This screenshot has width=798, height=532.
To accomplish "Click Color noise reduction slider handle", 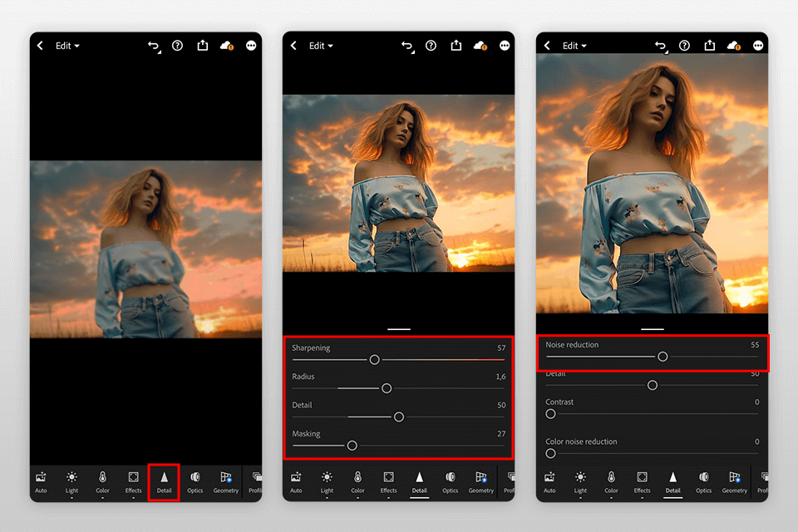I will pyautogui.click(x=550, y=454).
